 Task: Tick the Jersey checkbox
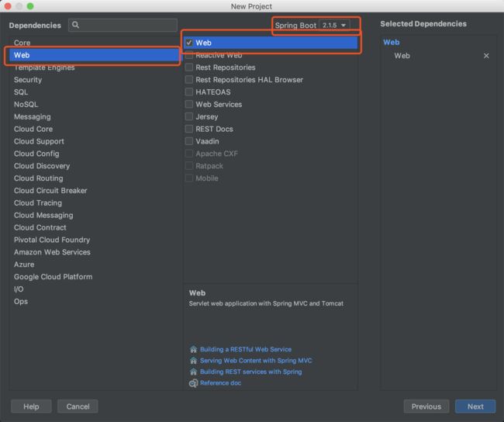tap(189, 116)
